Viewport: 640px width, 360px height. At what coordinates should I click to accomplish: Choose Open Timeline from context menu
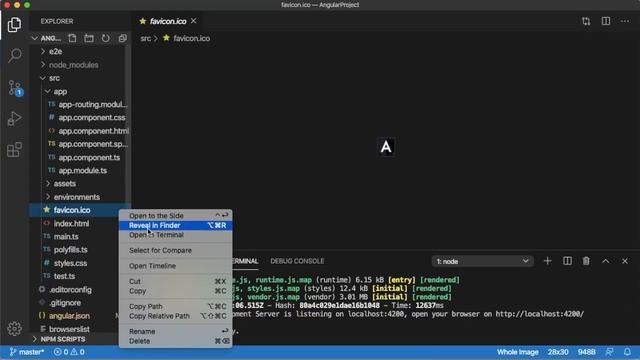coord(176,266)
